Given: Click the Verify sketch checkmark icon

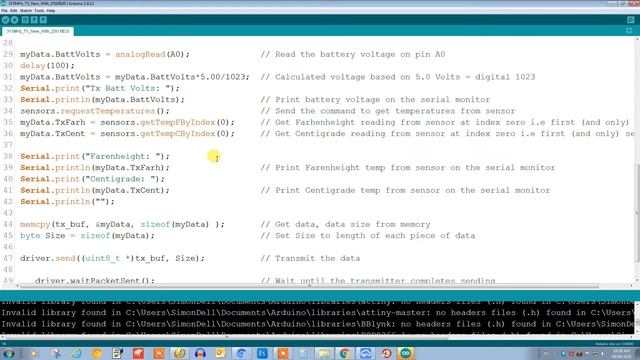Looking at the screenshot, I should coord(5,20).
